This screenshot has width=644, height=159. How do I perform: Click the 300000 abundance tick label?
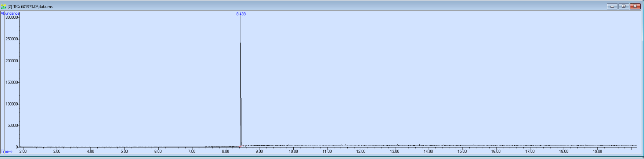click(11, 17)
